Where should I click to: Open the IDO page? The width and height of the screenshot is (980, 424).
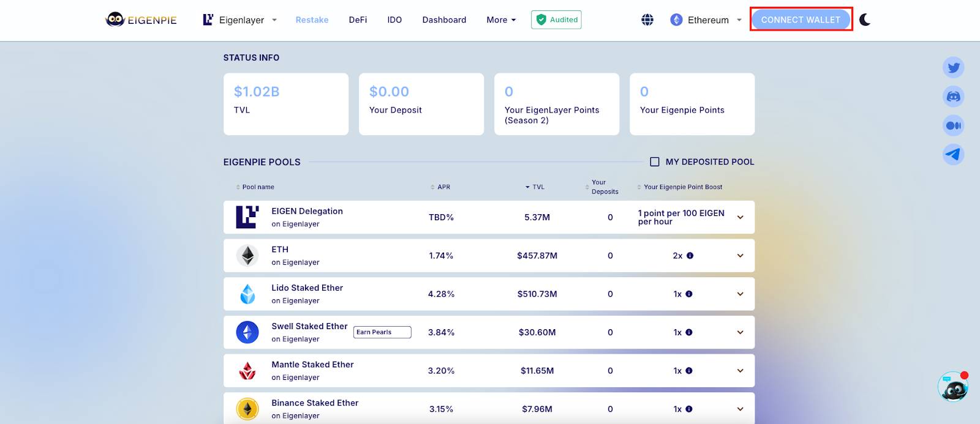pyautogui.click(x=394, y=20)
